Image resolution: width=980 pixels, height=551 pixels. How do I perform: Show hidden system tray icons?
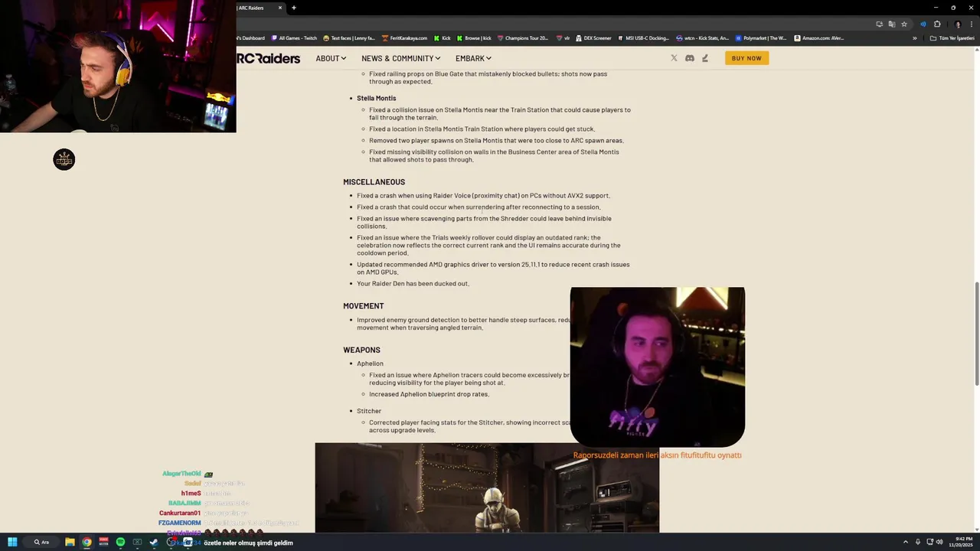(x=906, y=542)
